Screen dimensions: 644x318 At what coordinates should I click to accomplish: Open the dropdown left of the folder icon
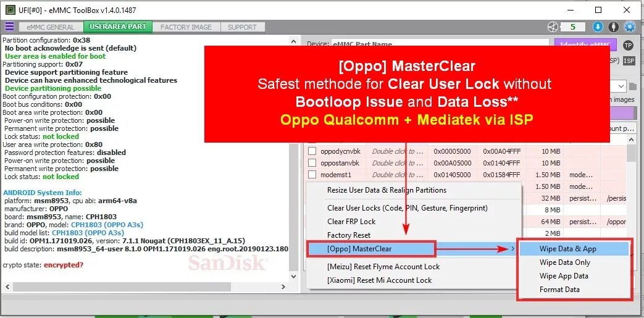621,86
